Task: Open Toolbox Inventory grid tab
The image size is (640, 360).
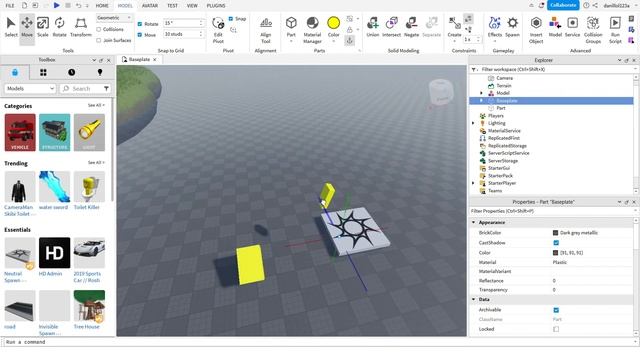Action: point(43,72)
